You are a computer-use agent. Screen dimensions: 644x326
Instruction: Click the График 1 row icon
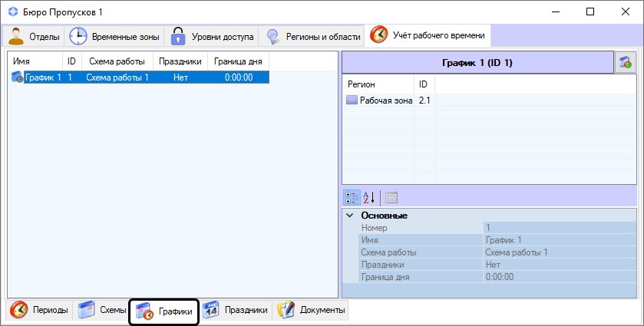(x=18, y=77)
